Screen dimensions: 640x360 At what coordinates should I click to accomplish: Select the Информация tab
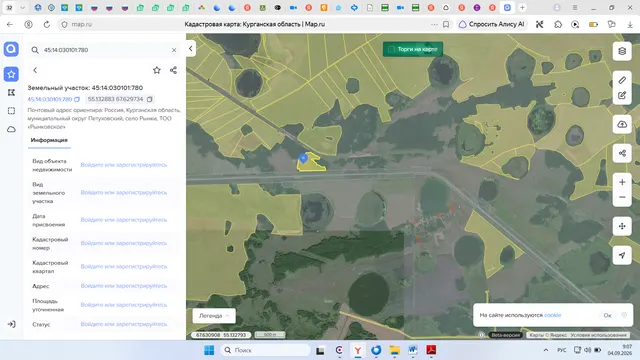49,140
